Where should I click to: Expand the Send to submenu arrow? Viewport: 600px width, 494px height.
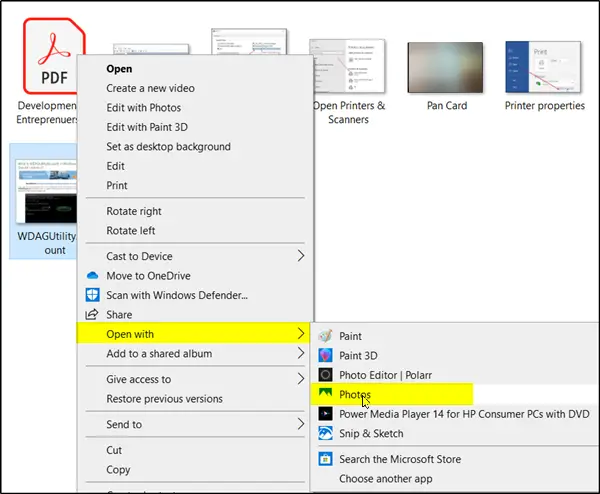click(x=301, y=424)
